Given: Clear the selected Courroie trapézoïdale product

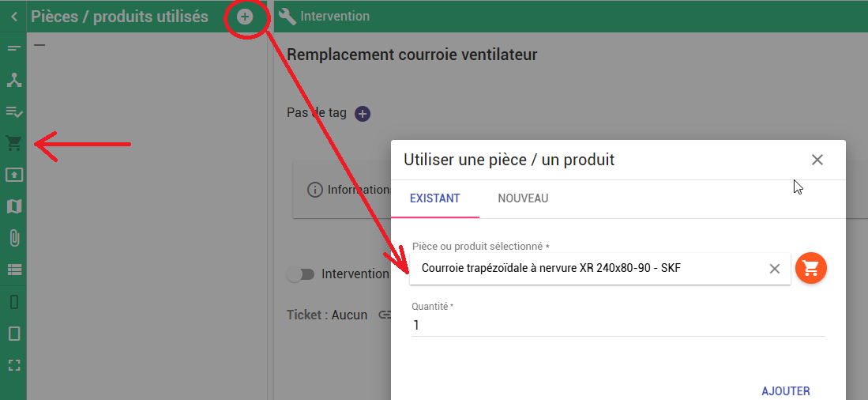Looking at the screenshot, I should click(774, 269).
